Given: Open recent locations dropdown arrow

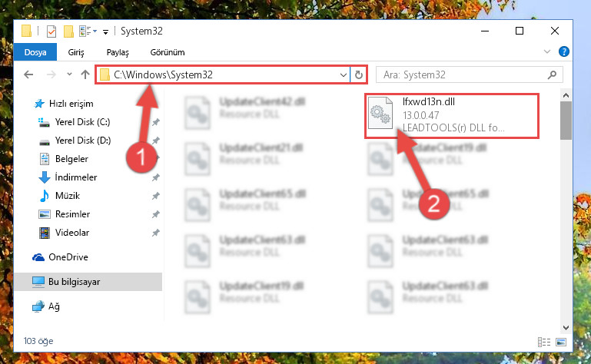Looking at the screenshot, I should pyautogui.click(x=69, y=74).
